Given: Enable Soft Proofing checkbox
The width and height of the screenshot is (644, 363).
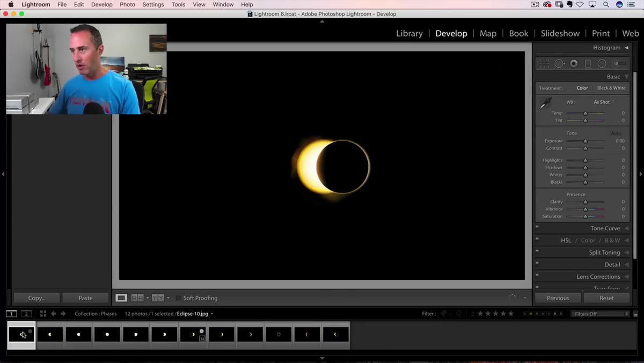Looking at the screenshot, I should 179,298.
